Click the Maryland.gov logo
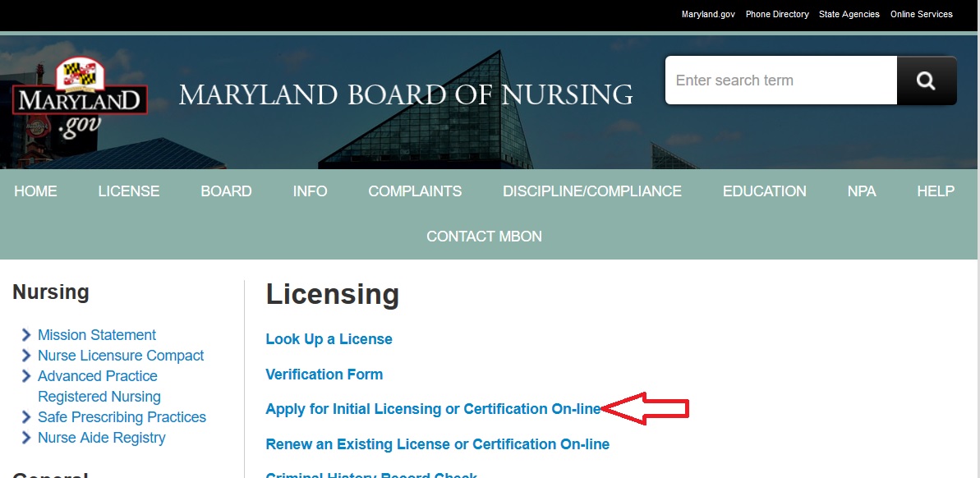The height and width of the screenshot is (478, 980). (80, 99)
